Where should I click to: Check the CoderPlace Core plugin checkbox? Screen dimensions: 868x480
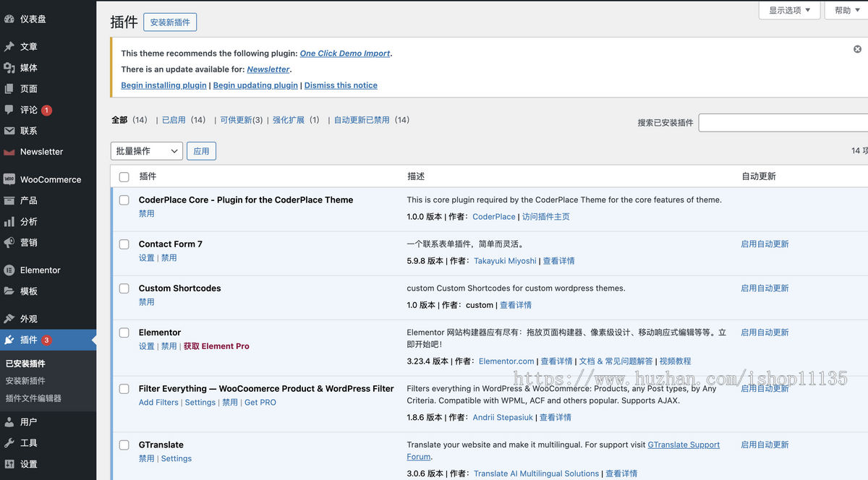(x=124, y=200)
